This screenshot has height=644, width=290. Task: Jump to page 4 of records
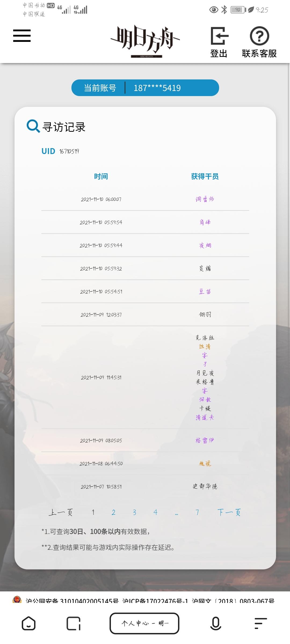tap(155, 513)
